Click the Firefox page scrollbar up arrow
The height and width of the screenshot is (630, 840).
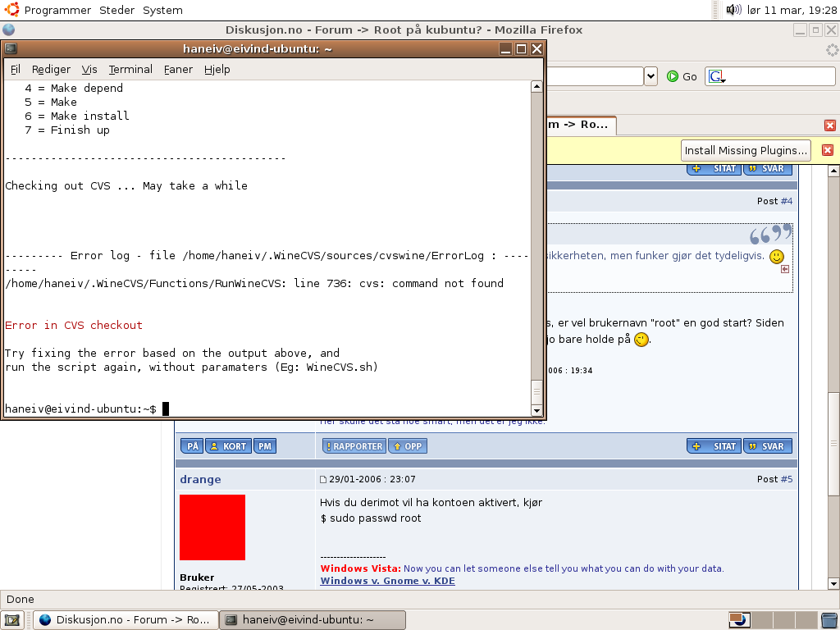[833, 171]
